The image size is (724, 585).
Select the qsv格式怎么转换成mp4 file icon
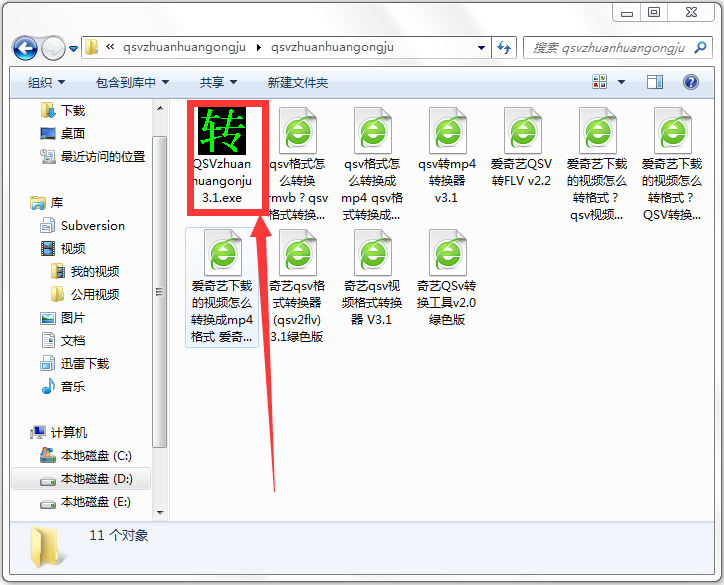[x=373, y=131]
